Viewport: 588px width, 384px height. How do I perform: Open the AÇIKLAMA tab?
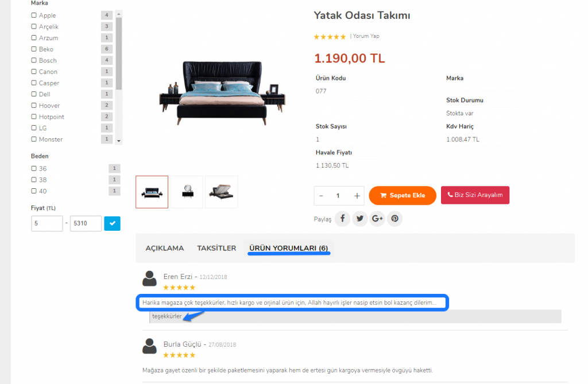(x=165, y=248)
